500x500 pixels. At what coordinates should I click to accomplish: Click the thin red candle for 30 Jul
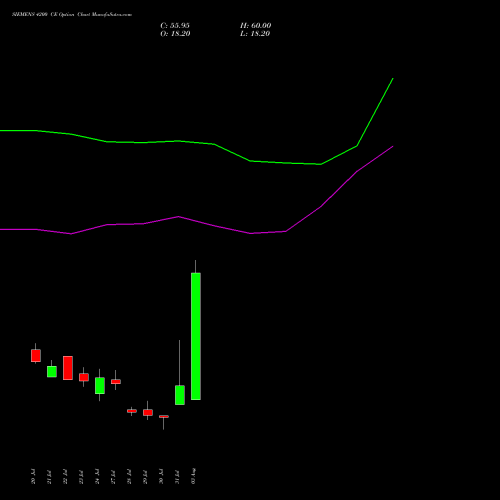[x=164, y=416]
